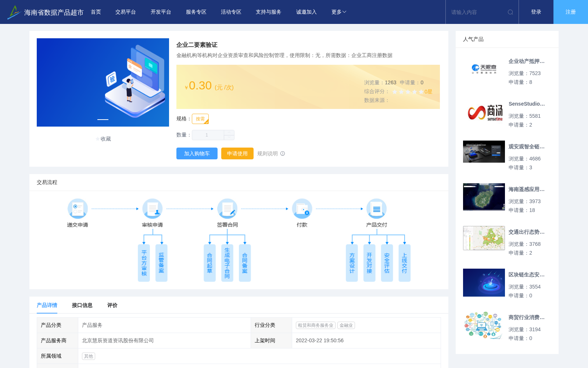The image size is (588, 368).
Task: Decrease quantity with the down arrow
Action: (229, 138)
